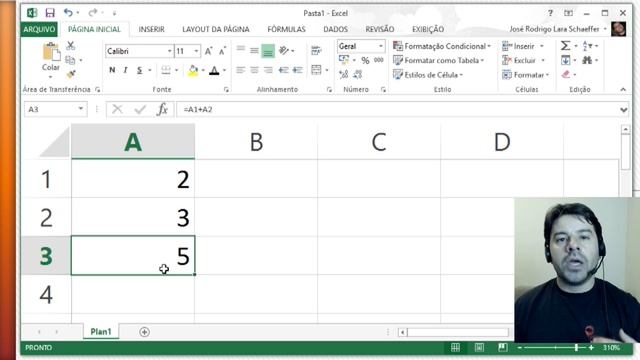Viewport: 640px width, 360px height.
Task: Toggle underline with the S button
Action: click(x=140, y=70)
